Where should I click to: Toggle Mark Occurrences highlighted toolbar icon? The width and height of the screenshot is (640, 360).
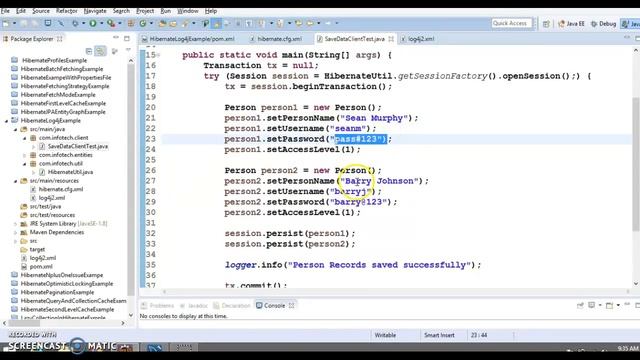click(x=217, y=24)
